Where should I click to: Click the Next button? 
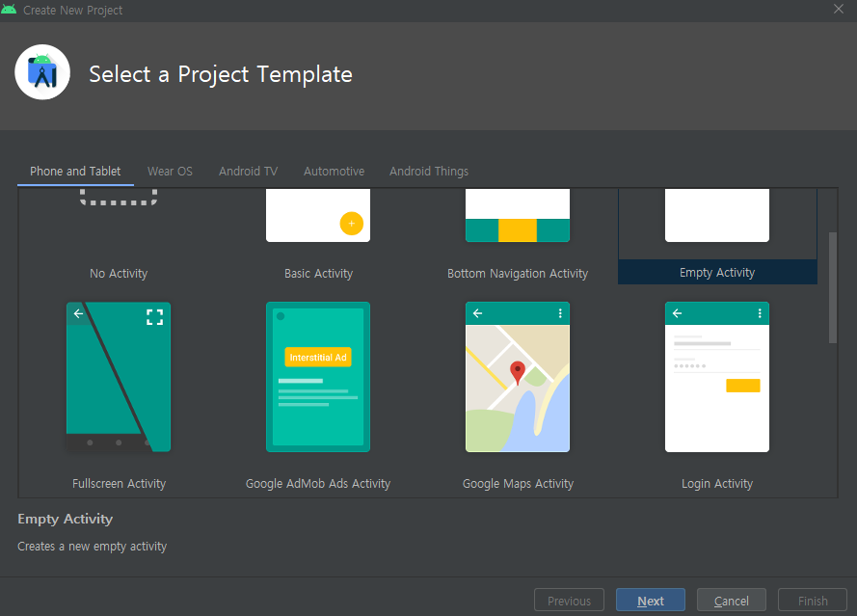pyautogui.click(x=651, y=601)
